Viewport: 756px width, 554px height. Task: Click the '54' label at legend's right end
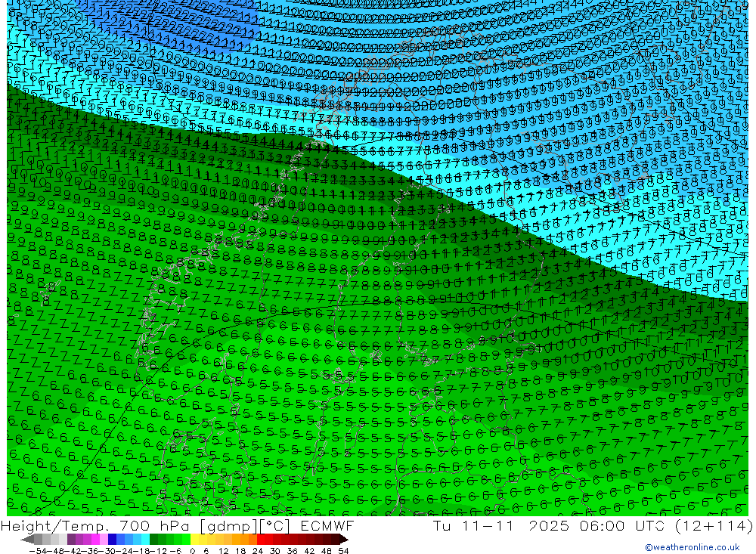[x=343, y=551]
